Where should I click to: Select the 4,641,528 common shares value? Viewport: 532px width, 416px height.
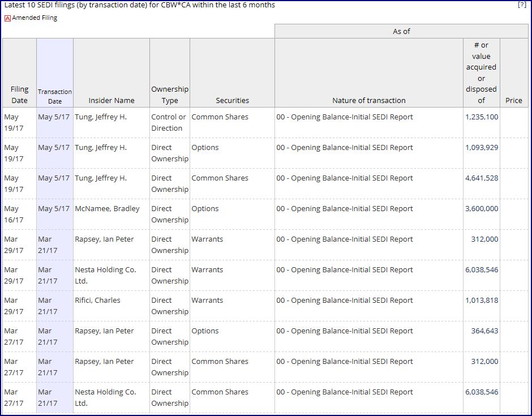coord(482,178)
